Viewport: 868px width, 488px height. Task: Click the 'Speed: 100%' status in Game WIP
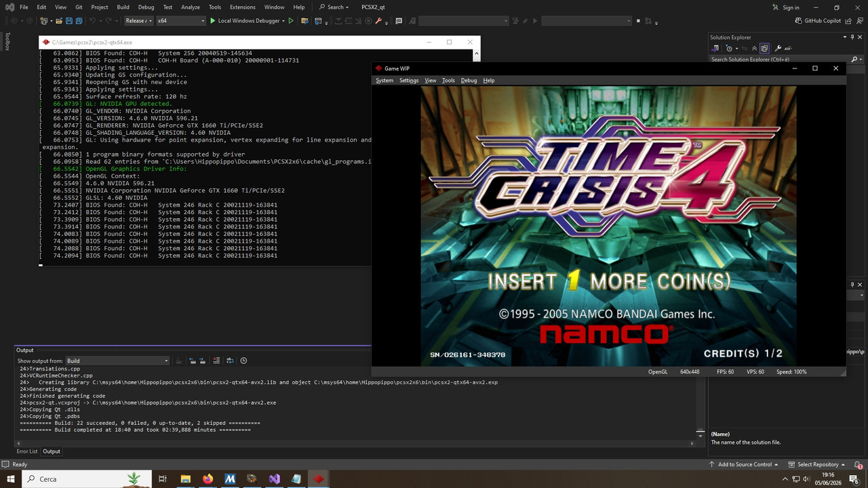[791, 371]
